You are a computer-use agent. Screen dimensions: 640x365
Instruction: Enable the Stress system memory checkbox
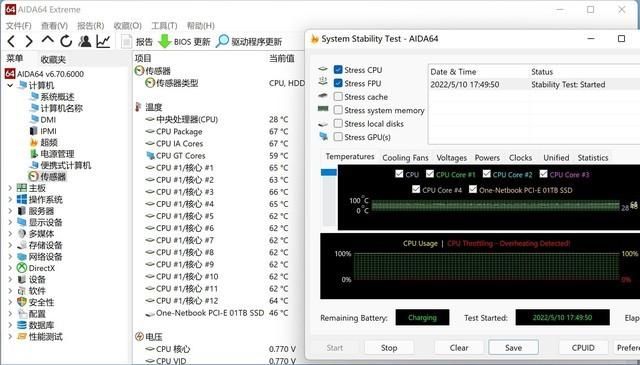(338, 110)
